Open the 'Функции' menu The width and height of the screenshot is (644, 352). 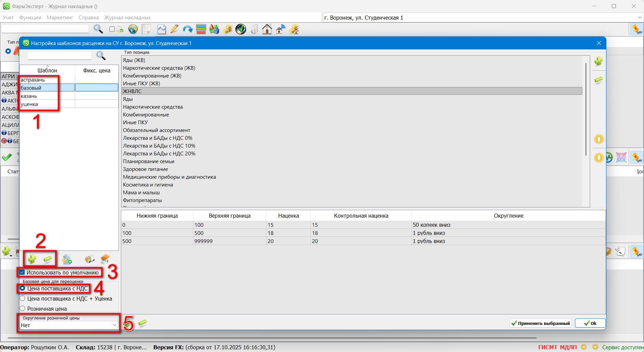tap(30, 18)
